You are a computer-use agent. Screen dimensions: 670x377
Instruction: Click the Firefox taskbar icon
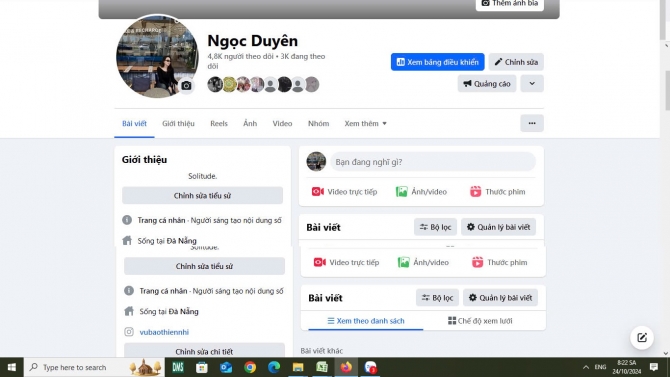pos(346,367)
